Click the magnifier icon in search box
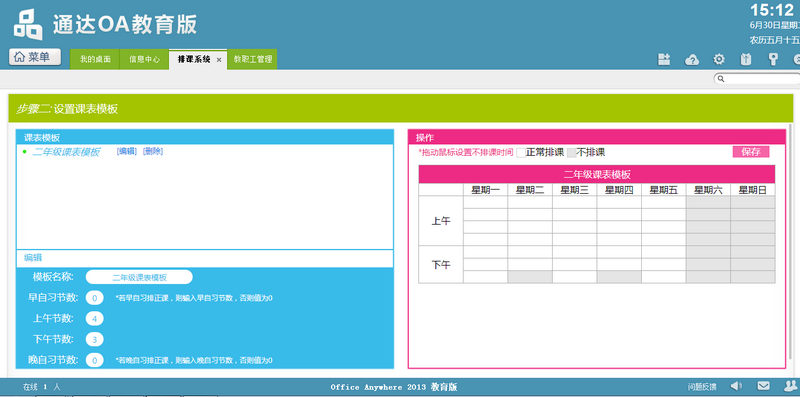The width and height of the screenshot is (800, 397). [x=721, y=79]
